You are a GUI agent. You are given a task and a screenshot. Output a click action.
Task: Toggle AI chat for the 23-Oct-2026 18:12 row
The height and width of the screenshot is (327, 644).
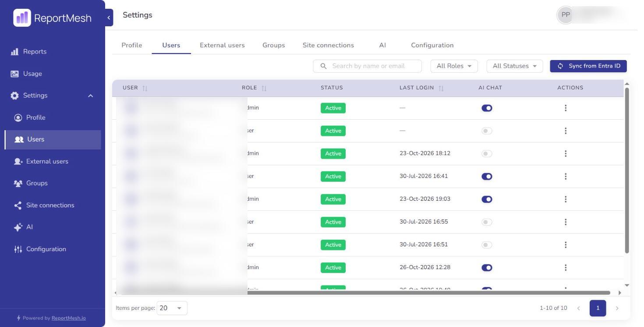487,154
